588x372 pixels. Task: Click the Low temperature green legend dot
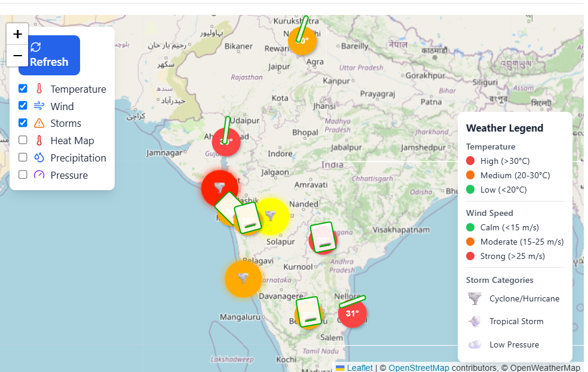[x=470, y=190]
